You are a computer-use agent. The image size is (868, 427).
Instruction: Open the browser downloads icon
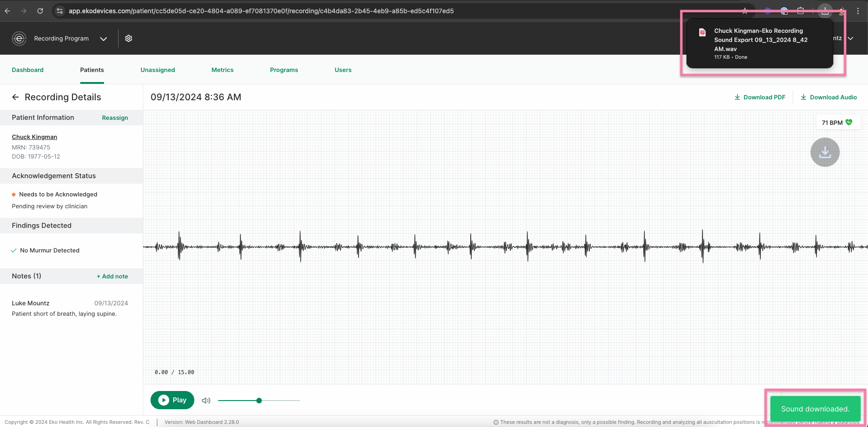825,11
